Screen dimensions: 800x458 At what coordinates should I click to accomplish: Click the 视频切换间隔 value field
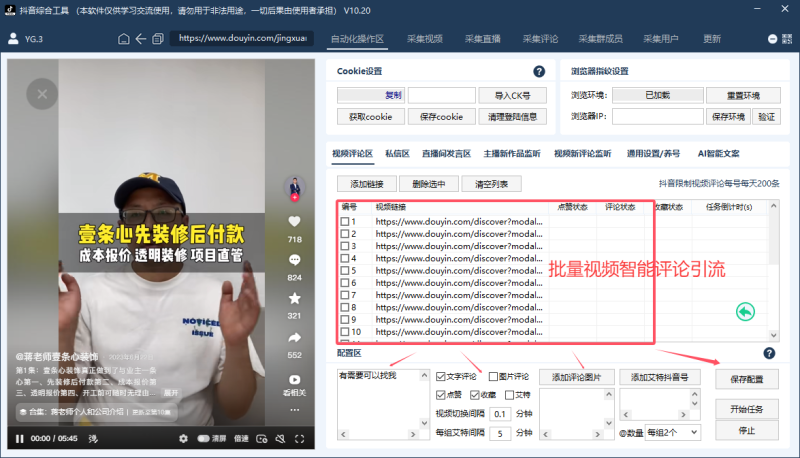pos(499,414)
